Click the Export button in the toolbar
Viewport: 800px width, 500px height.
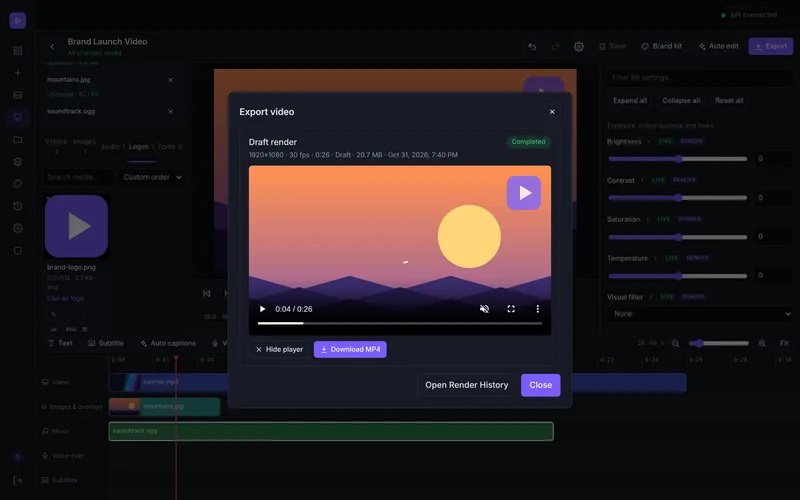770,46
